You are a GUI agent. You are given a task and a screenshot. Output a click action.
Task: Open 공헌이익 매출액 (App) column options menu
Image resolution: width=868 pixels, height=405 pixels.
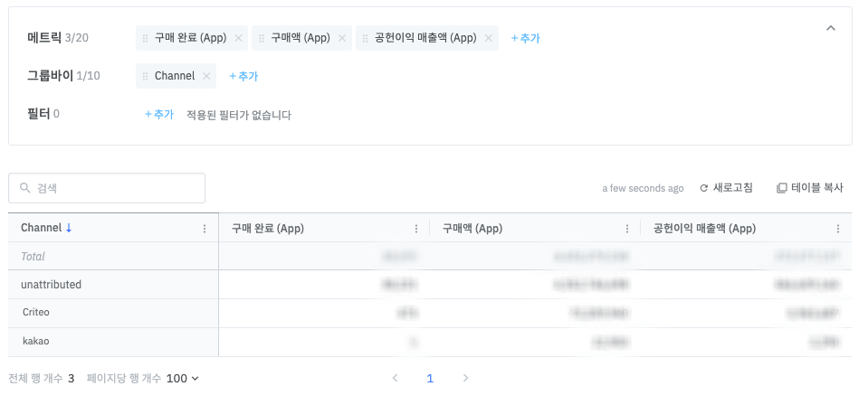(838, 229)
